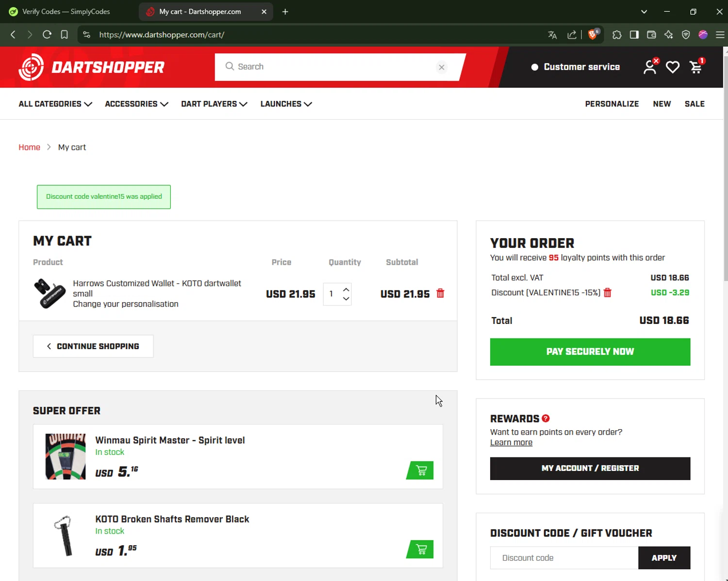Toggle the browser sidebar panel icon
The width and height of the screenshot is (728, 581).
634,34
